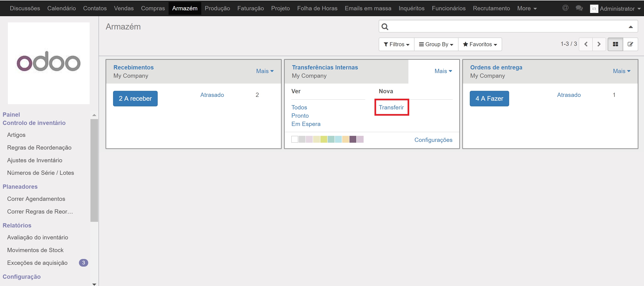Go to next page arrow
The width and height of the screenshot is (644, 286).
(x=599, y=44)
